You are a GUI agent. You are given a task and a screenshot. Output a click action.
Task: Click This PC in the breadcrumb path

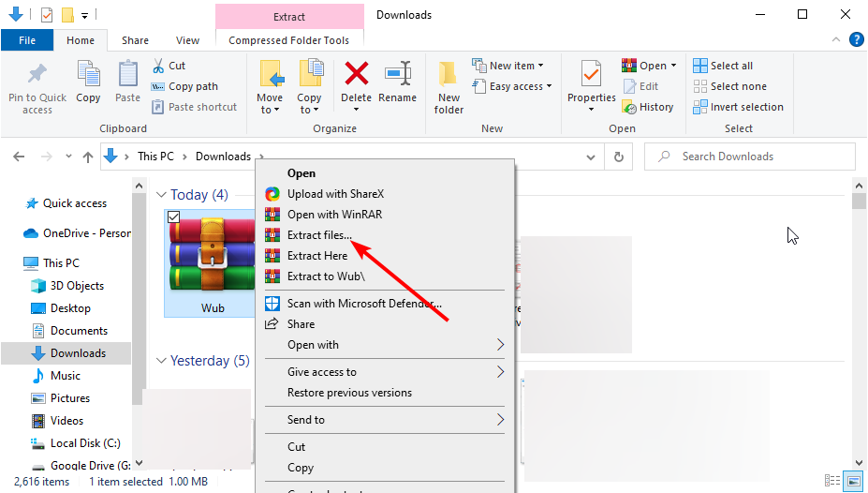pyautogui.click(x=155, y=157)
